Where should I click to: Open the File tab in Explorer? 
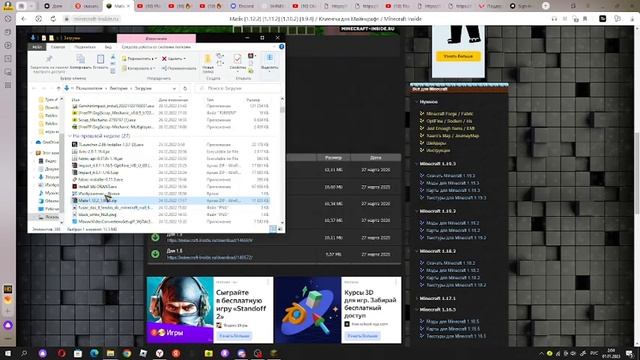[37, 47]
